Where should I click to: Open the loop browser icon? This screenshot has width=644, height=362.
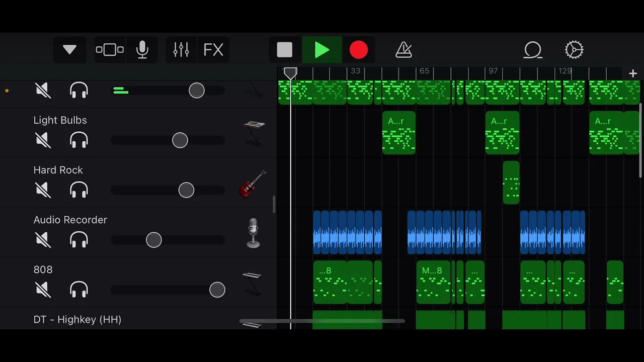click(x=533, y=50)
